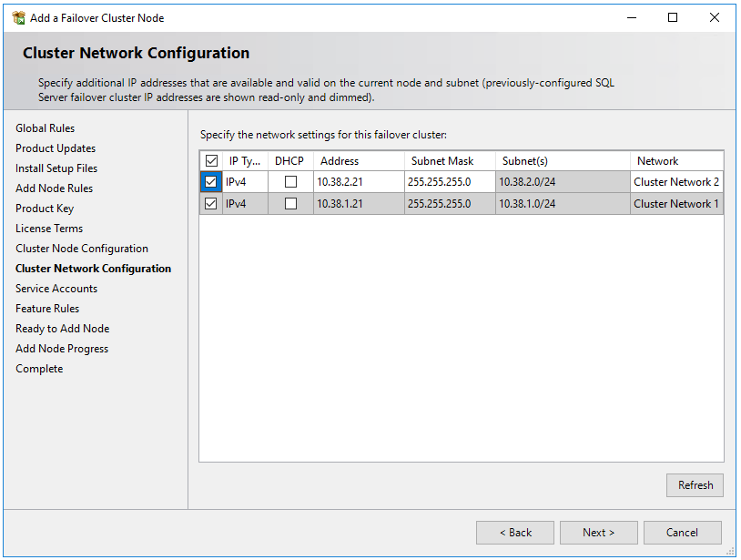Edit the Subnet Mask 255.255.255.0 cell

tap(443, 182)
